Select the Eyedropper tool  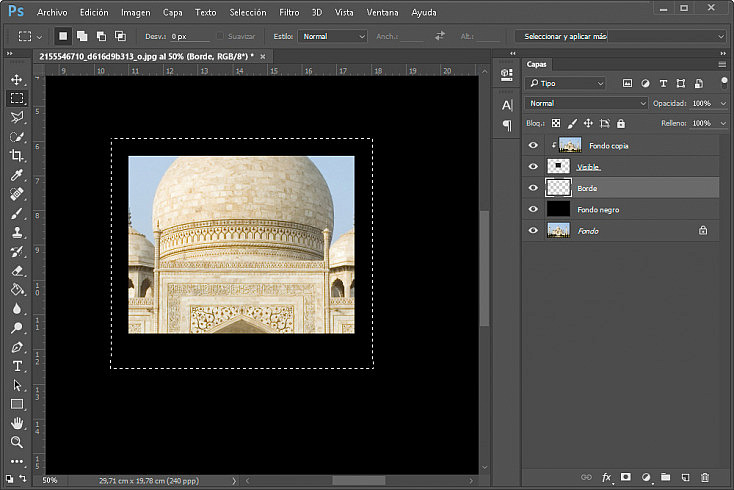(17, 175)
